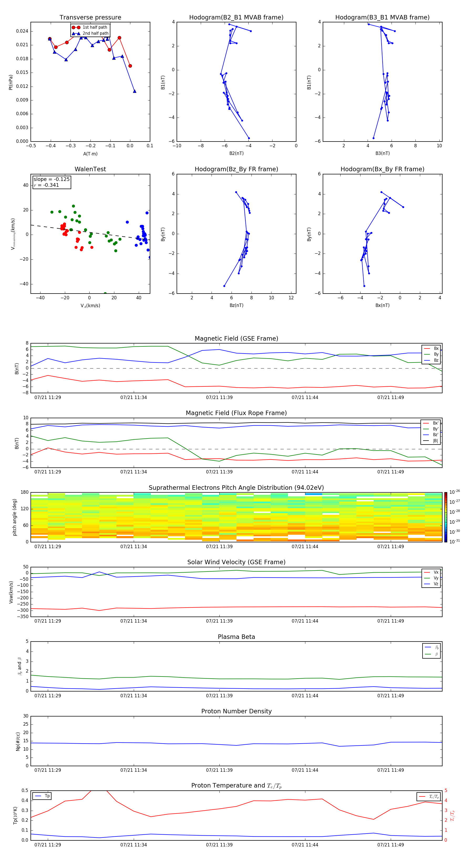Image resolution: width=473 pixels, height=868 pixels.
Task: Click the red "Te/Tp" right axis label
Action: coord(452,816)
